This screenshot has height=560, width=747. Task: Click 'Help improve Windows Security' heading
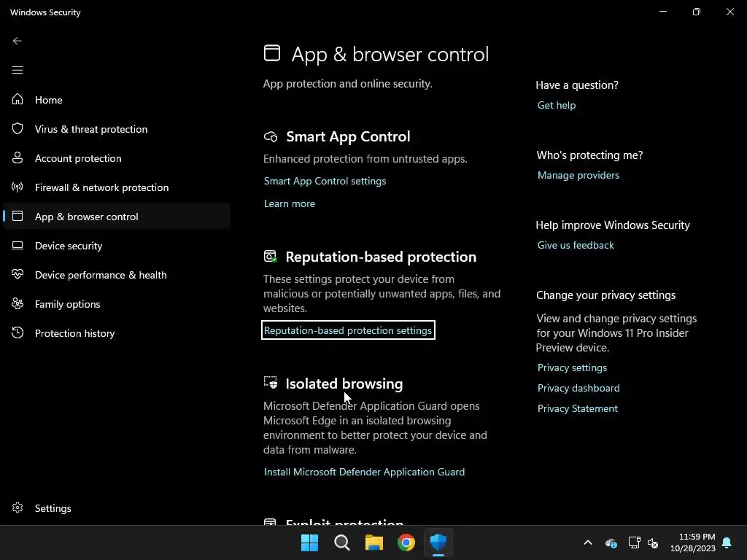(x=613, y=225)
